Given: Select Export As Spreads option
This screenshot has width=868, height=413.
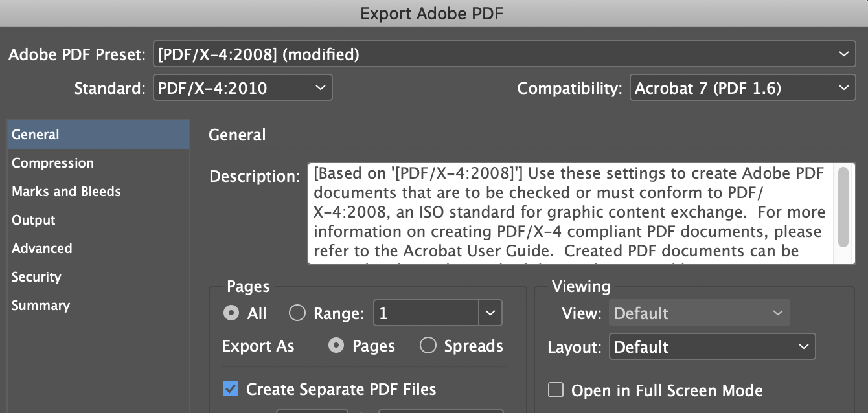Looking at the screenshot, I should [428, 346].
